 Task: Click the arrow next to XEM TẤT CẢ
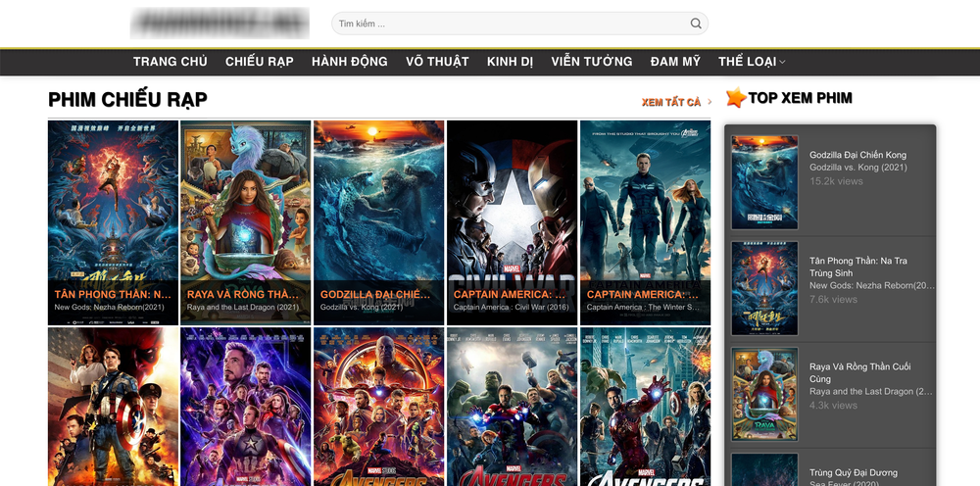coord(709,102)
